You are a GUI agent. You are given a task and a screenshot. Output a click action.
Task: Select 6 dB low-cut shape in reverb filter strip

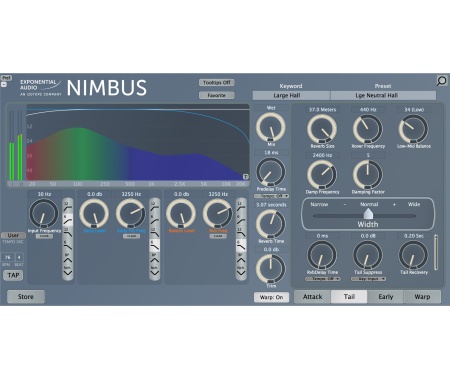click(241, 220)
